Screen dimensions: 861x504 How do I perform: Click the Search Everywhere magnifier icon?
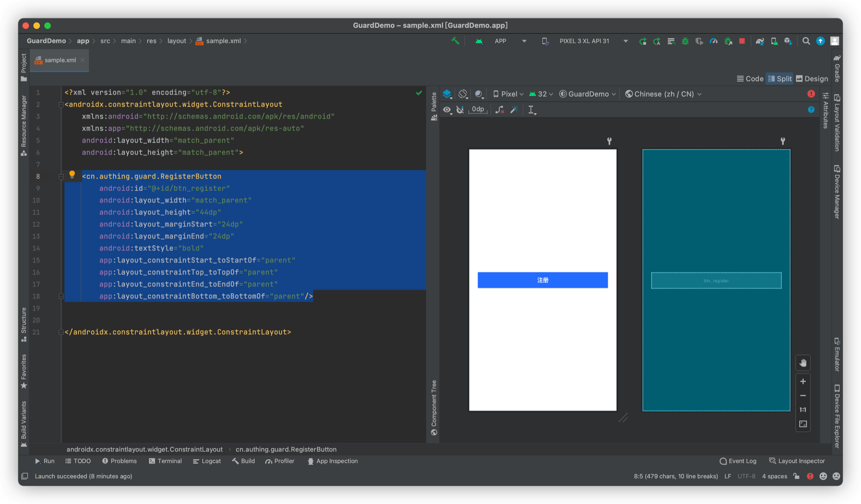[806, 41]
